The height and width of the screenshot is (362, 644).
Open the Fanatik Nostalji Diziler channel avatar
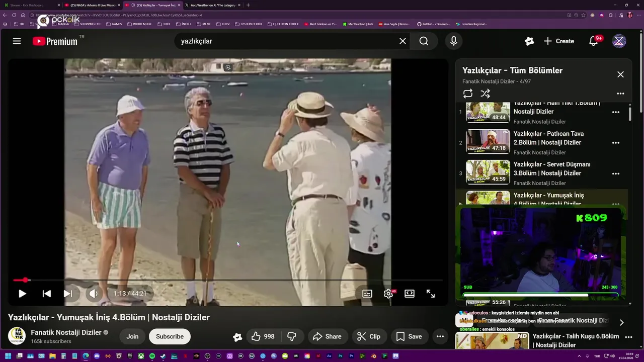(x=17, y=336)
